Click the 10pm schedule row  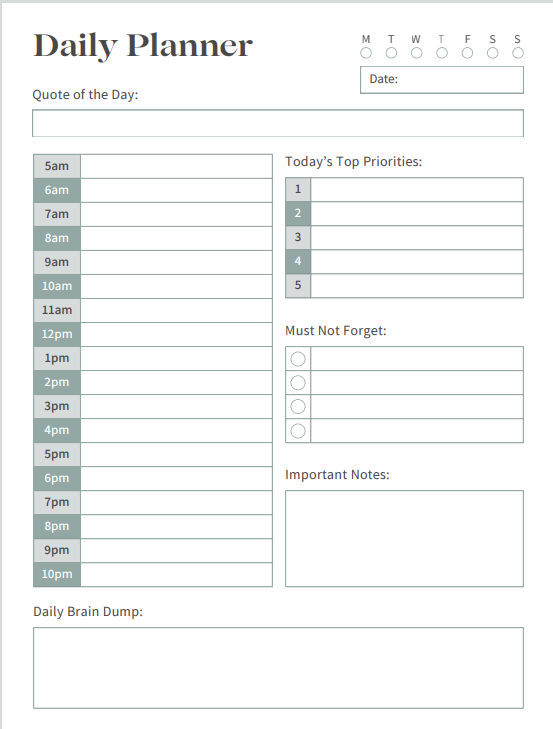(176, 575)
